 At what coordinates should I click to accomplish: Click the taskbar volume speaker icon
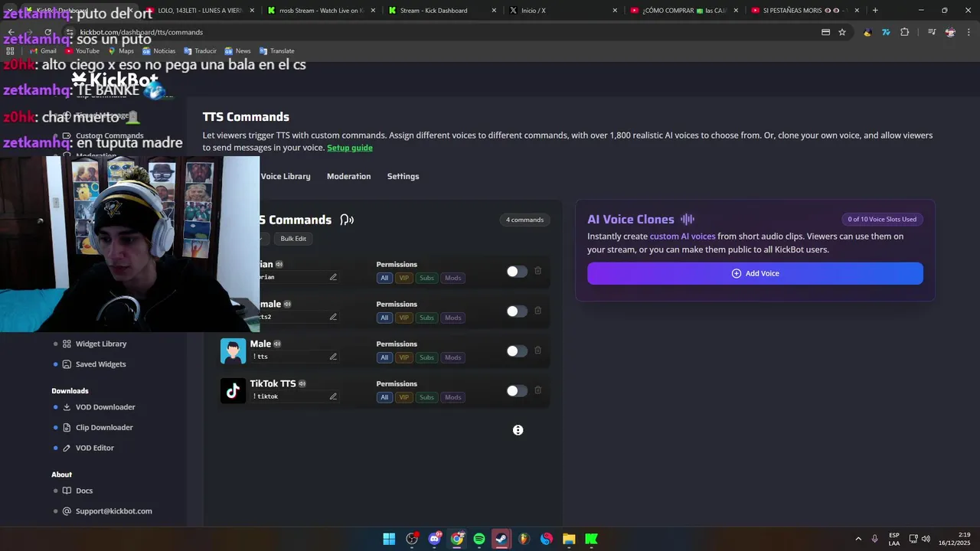(x=926, y=539)
